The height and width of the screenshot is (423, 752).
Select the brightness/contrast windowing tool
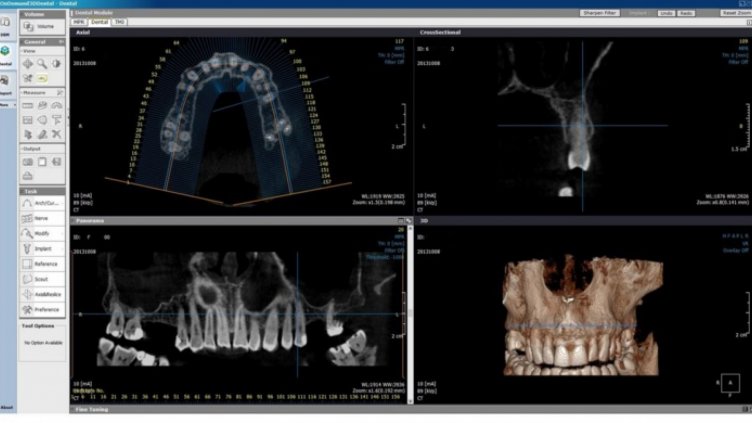(57, 64)
